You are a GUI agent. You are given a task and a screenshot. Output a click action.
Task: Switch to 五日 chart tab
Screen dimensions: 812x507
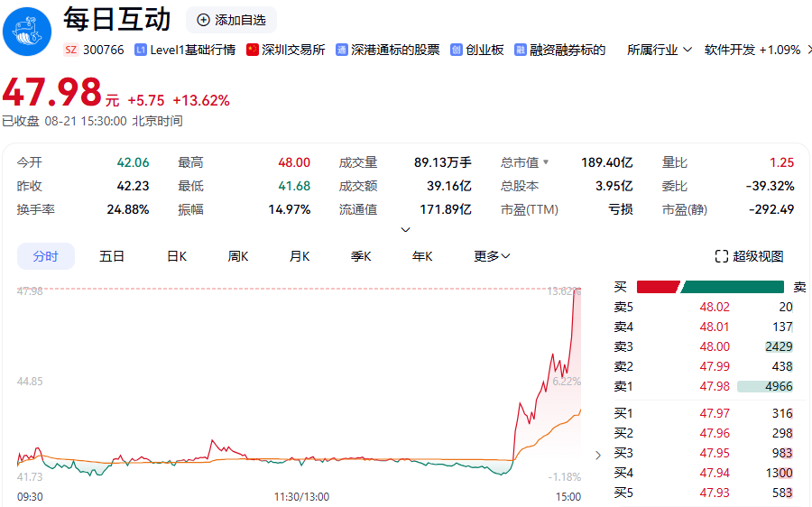point(111,256)
